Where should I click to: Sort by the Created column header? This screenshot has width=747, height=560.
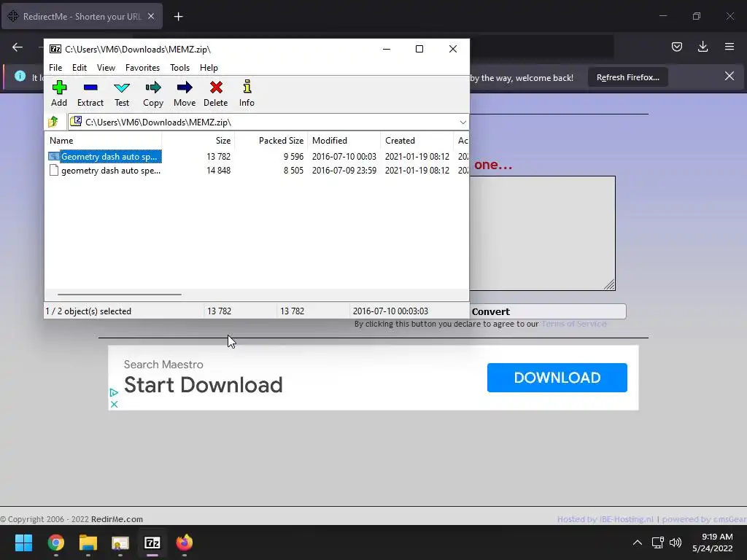coord(417,141)
